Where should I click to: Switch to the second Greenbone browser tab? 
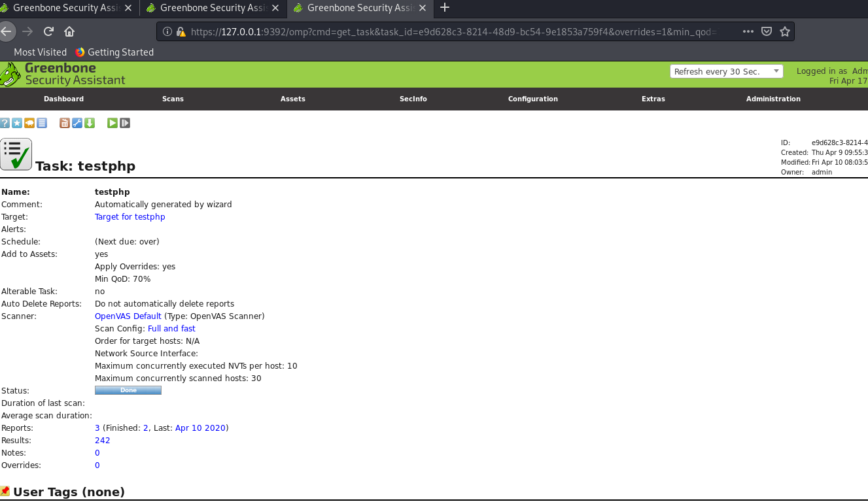(x=213, y=8)
